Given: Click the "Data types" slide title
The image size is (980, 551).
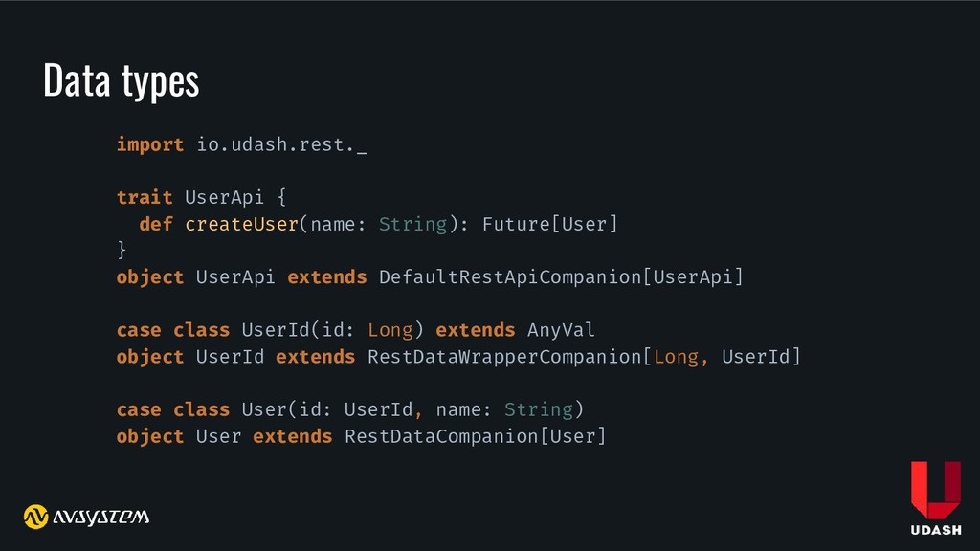Looking at the screenshot, I should point(121,81).
